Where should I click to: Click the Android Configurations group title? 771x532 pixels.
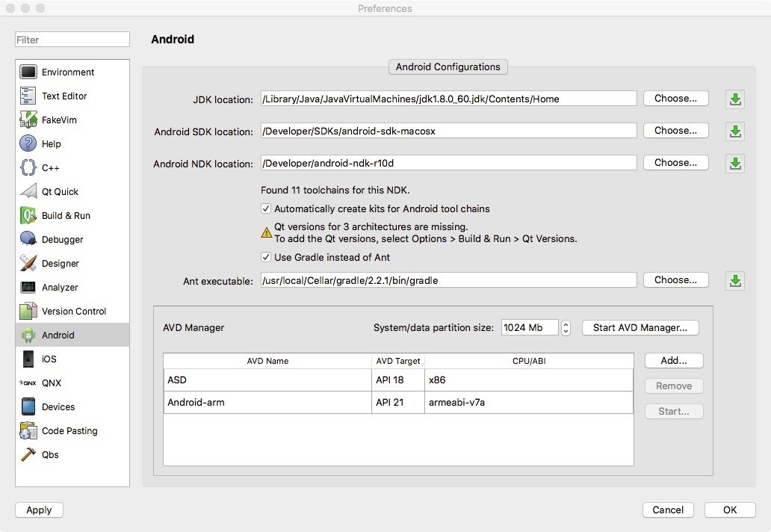pos(448,66)
